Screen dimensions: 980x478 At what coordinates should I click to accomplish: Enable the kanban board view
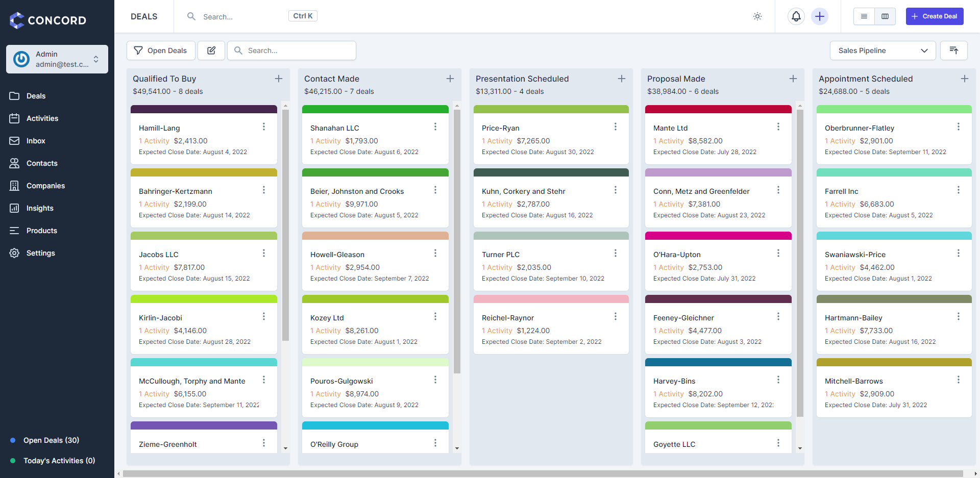(x=886, y=16)
